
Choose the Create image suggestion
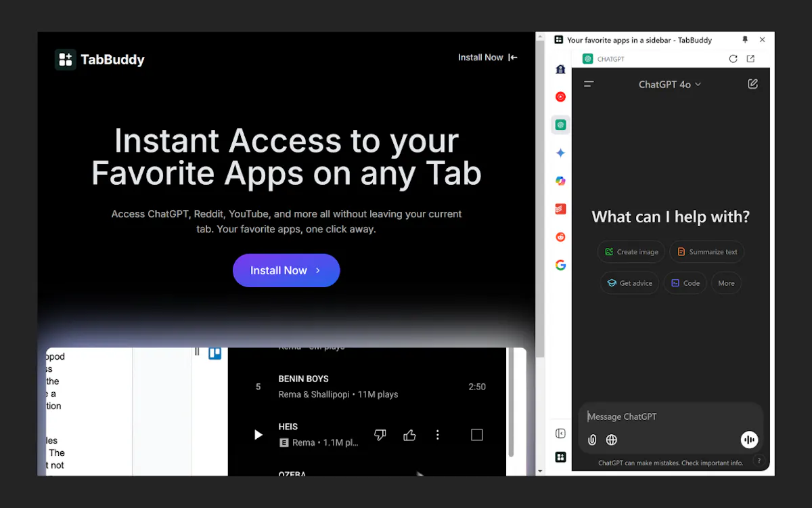[631, 252]
